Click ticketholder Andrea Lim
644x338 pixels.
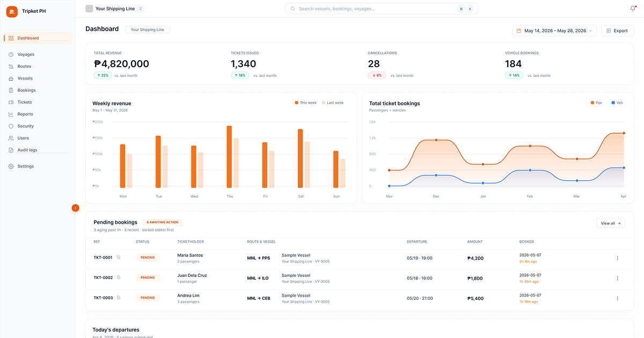(188, 296)
